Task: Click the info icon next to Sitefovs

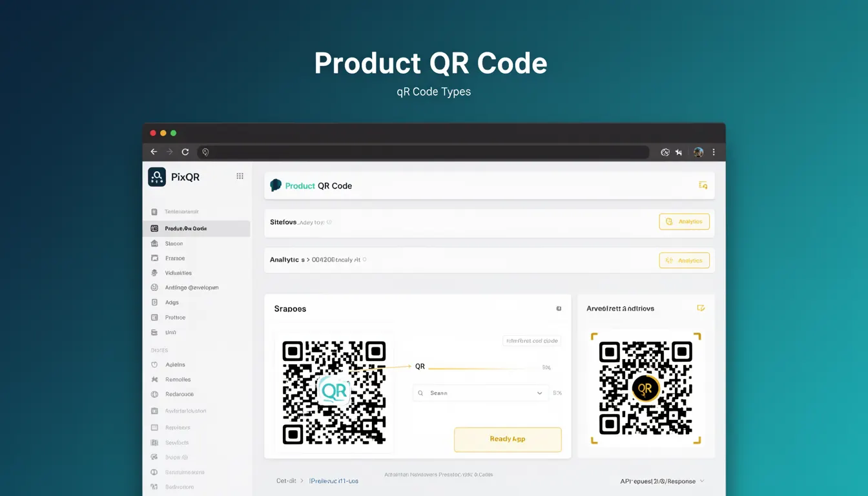Action: [329, 222]
